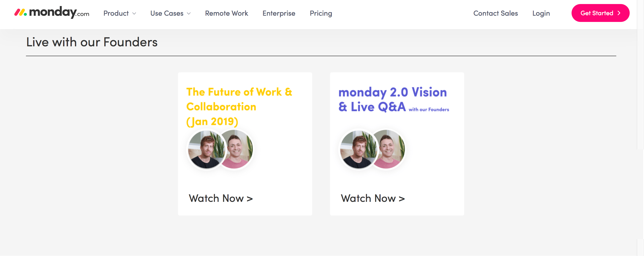Click Contact Sales link
The width and height of the screenshot is (644, 256).
[x=496, y=13]
